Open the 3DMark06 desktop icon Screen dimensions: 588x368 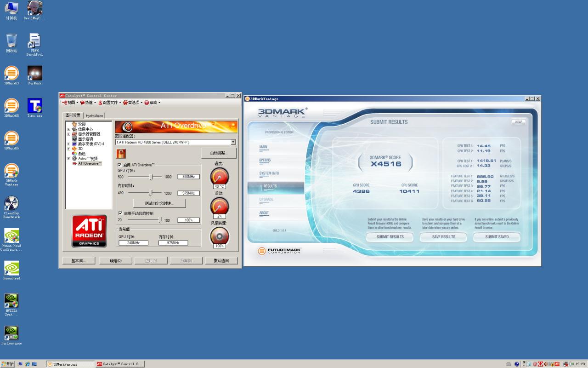11,140
